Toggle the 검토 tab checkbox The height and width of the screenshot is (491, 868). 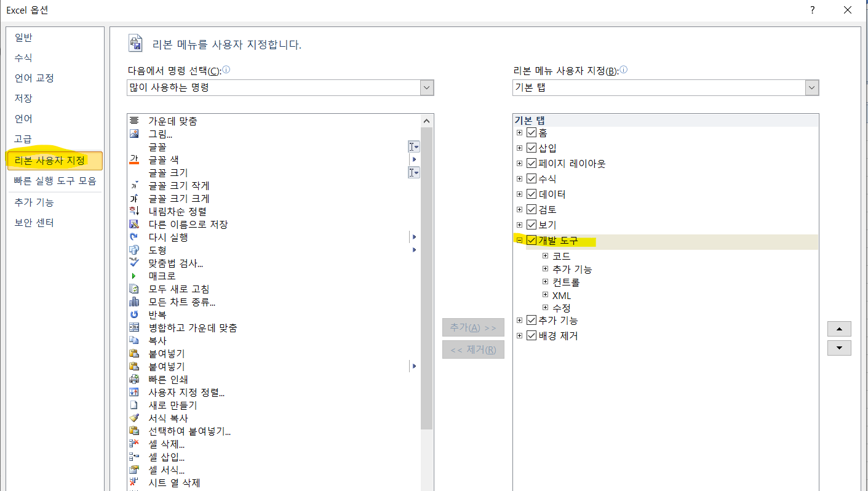[x=532, y=209]
